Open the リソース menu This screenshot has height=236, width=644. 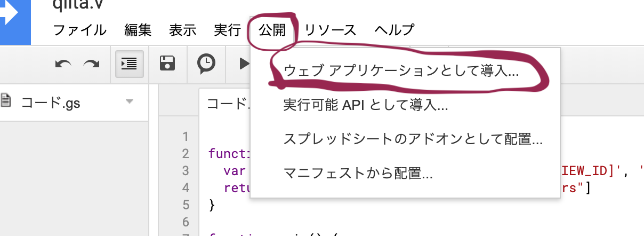[330, 30]
